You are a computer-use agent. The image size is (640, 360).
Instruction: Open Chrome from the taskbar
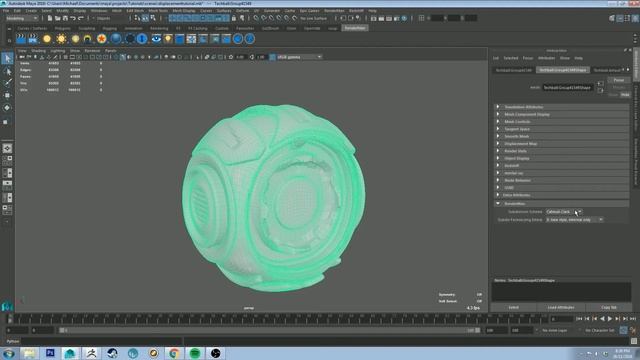coord(174,353)
